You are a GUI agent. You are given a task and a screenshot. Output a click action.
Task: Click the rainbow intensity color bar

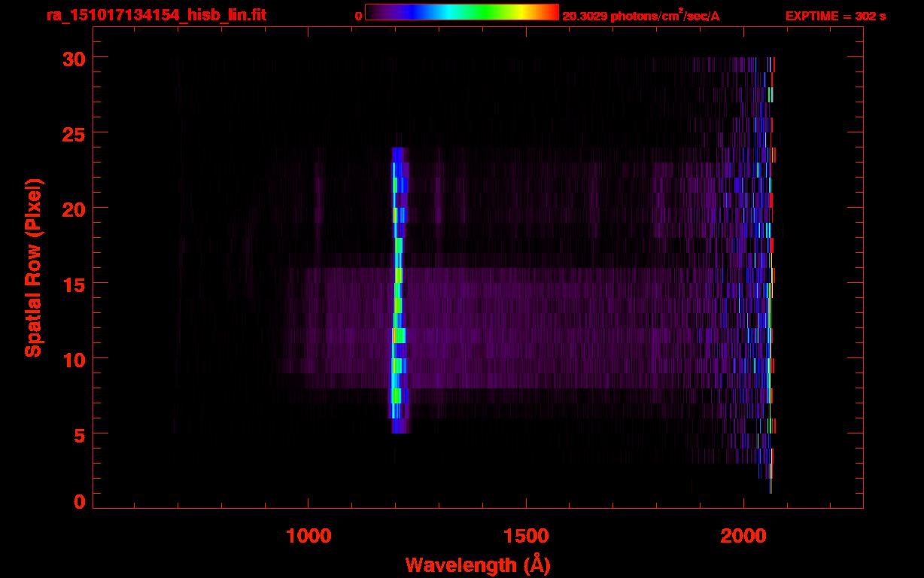[x=462, y=13]
